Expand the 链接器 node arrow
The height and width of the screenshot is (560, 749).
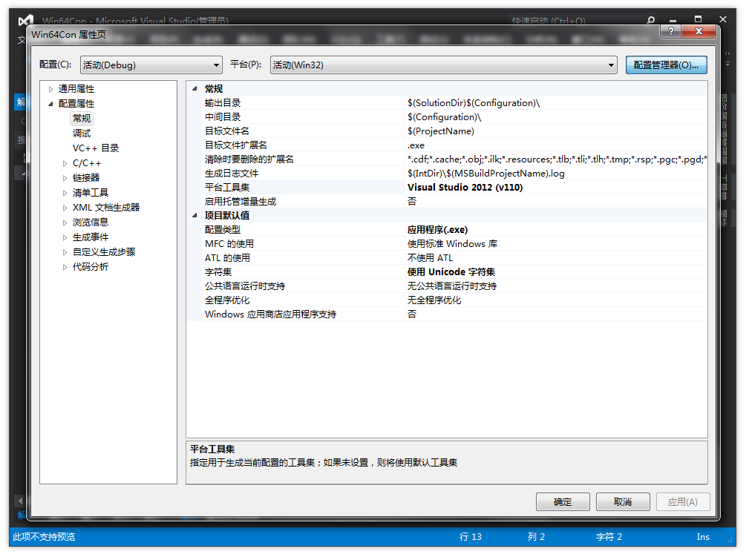point(65,178)
